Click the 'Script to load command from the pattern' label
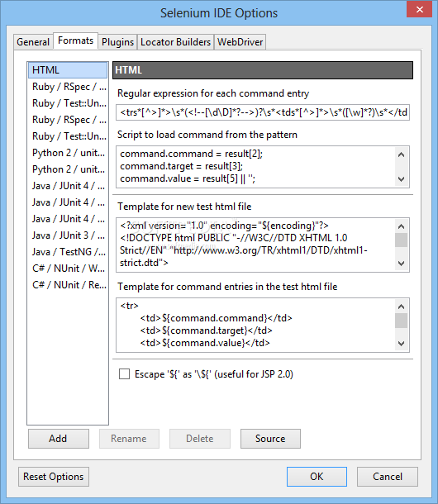This screenshot has width=438, height=504. click(x=207, y=135)
